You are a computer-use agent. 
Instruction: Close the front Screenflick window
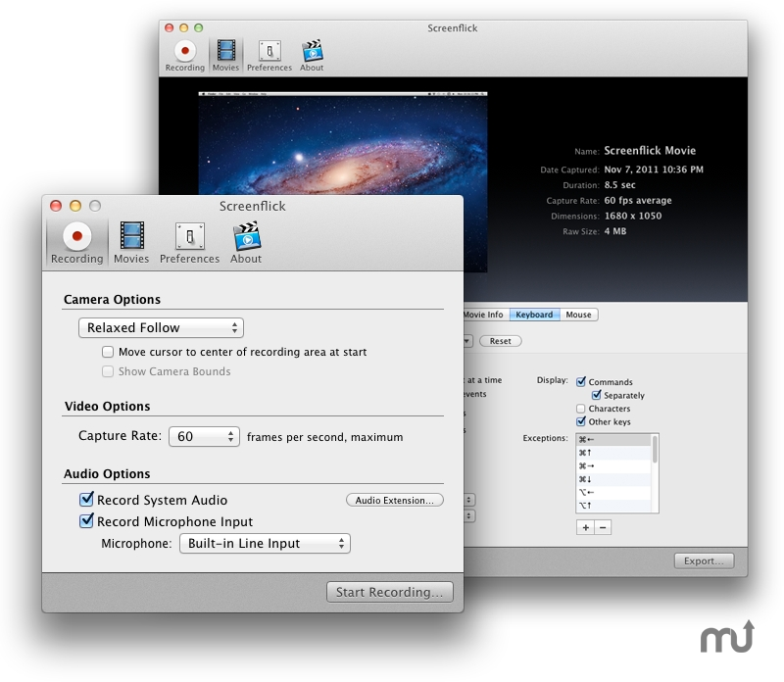click(56, 206)
